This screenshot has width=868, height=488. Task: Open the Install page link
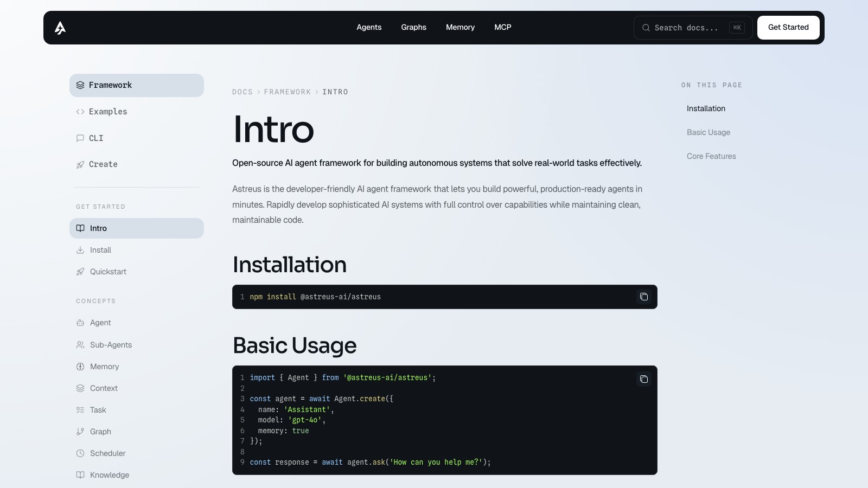click(137, 250)
